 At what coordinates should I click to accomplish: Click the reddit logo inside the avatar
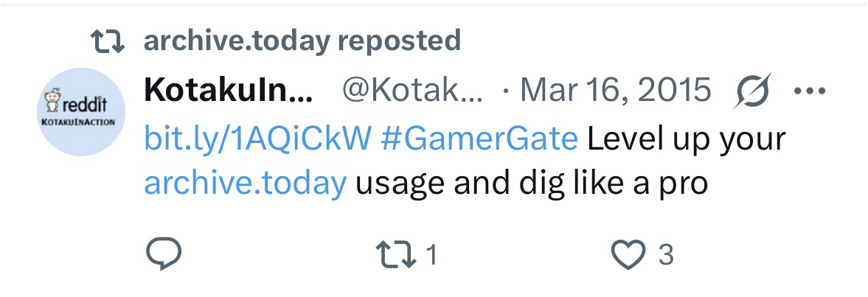(81, 102)
